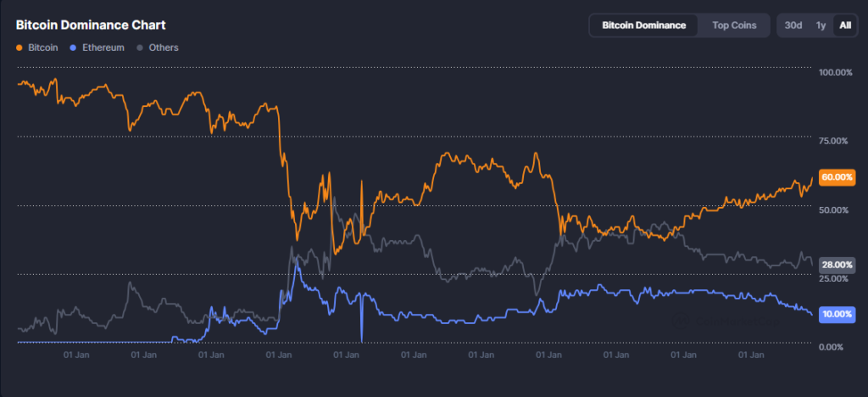Click the orange 60.00% value badge
Screen dimensions: 868x397
837,176
